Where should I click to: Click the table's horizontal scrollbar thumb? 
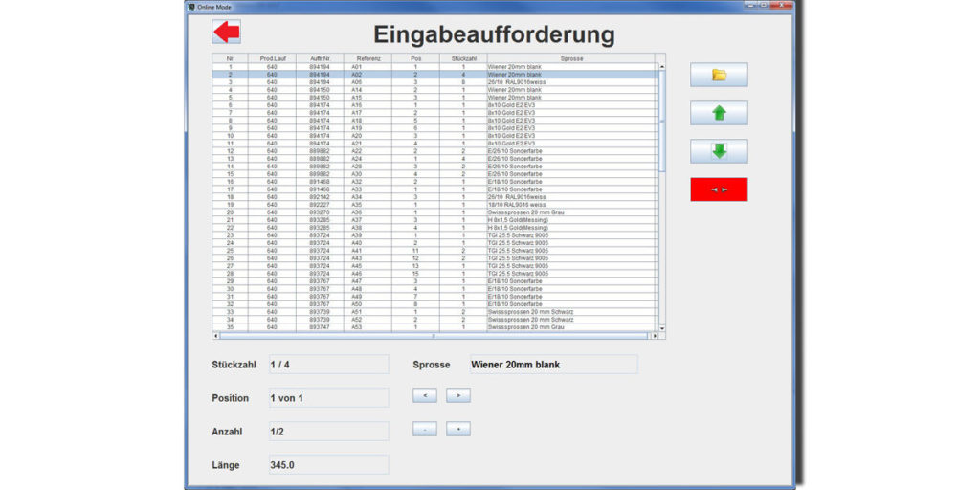click(434, 336)
